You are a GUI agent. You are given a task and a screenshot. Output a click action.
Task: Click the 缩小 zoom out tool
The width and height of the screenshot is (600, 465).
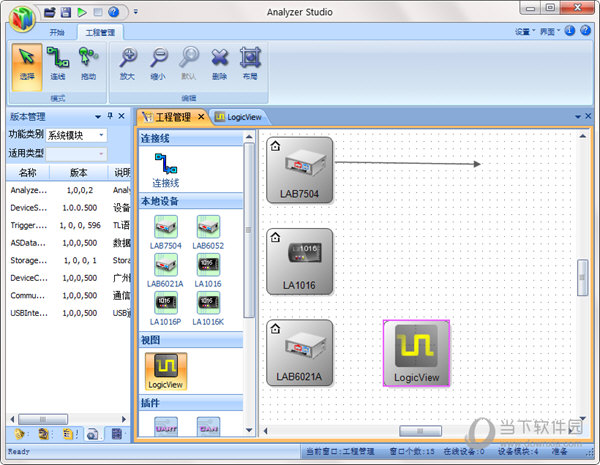158,64
